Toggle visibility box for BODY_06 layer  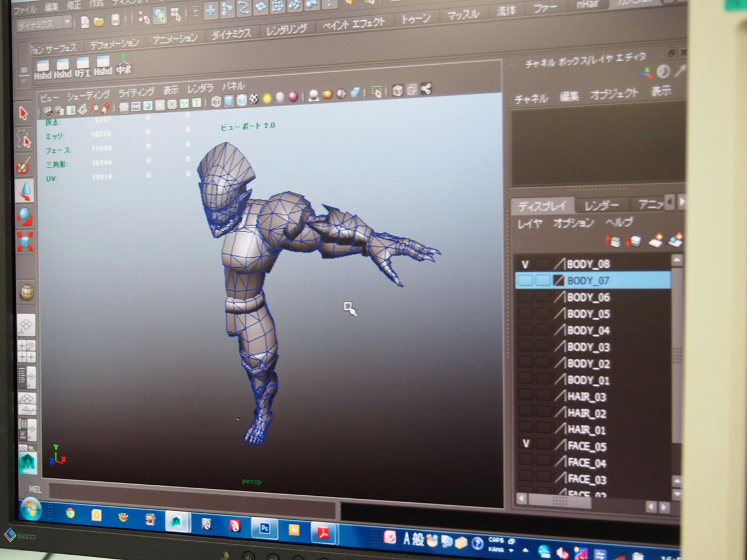point(525,297)
